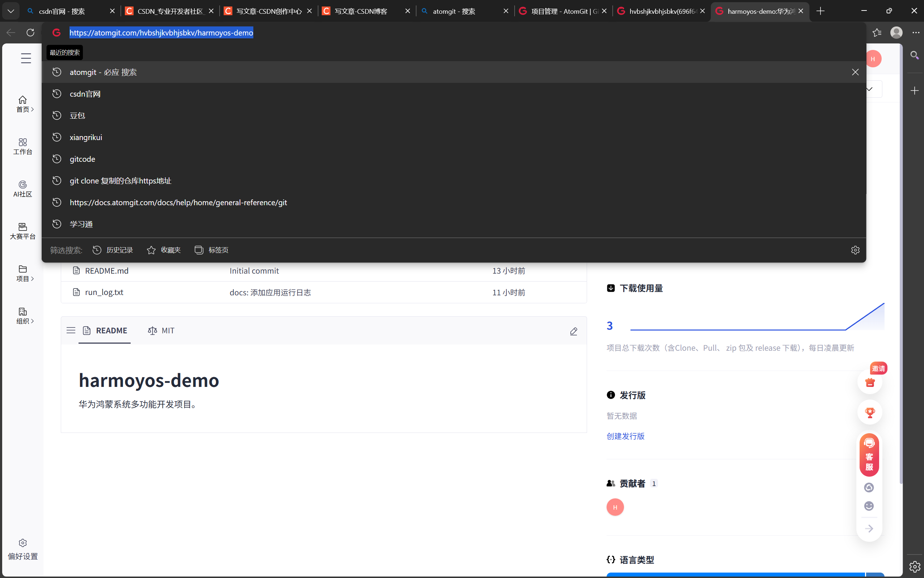This screenshot has height=578, width=924.
Task: Open the tab search dropdown arrow
Action: [x=11, y=11]
